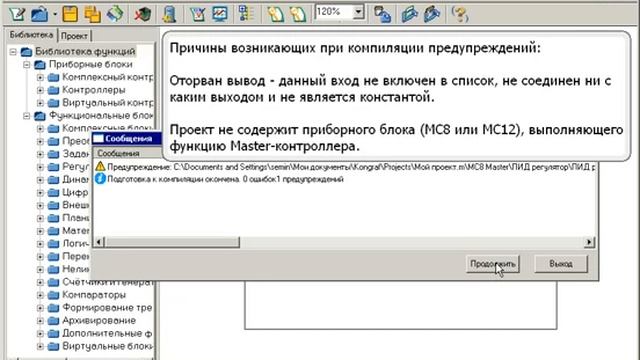Click the question mark help icon

(x=460, y=14)
